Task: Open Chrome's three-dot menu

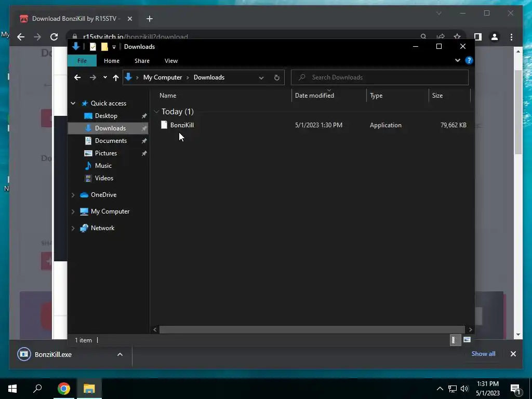Action: [511, 37]
